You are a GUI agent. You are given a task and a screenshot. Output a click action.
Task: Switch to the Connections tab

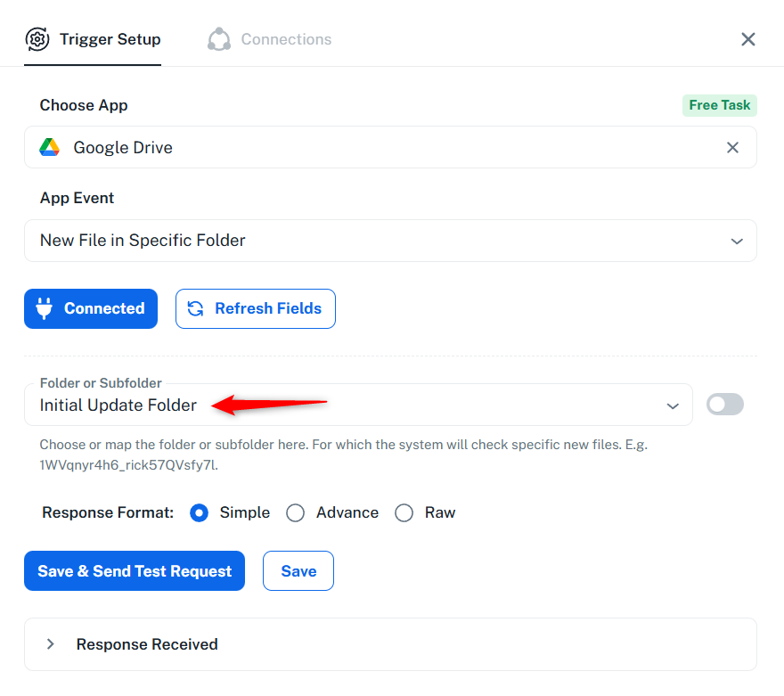coord(285,39)
